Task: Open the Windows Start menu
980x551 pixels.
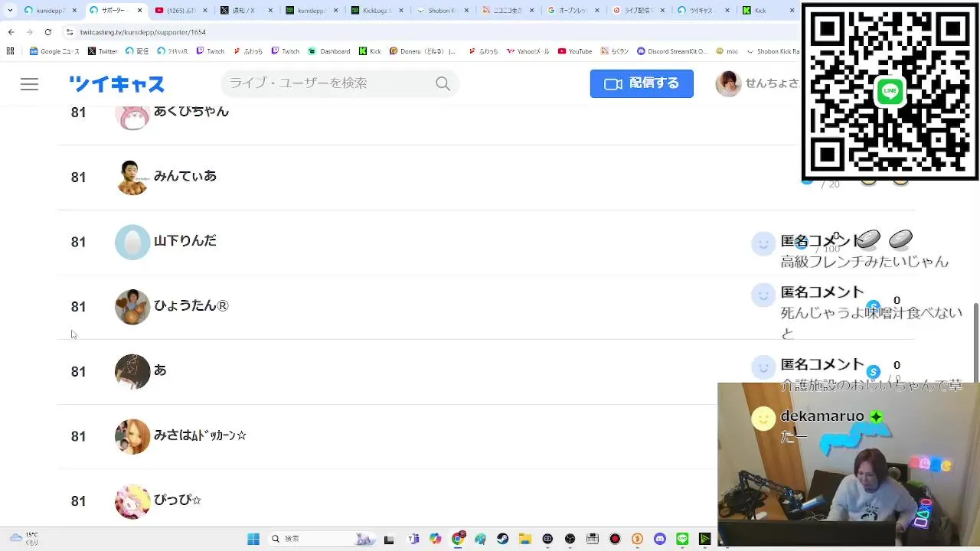Action: pos(253,539)
